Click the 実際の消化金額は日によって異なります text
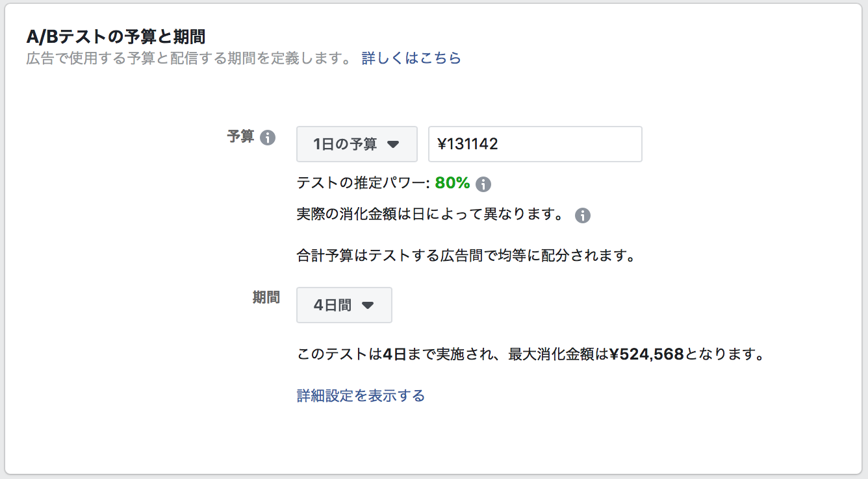868x479 pixels. point(430,215)
